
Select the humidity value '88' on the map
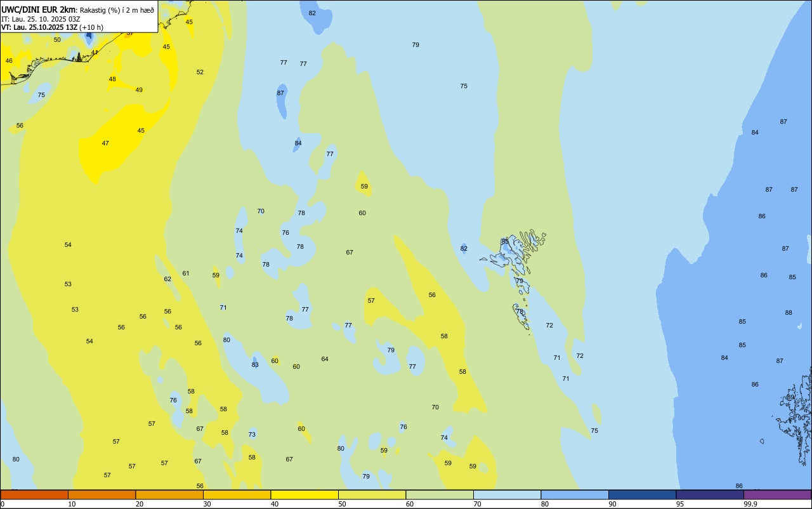tap(789, 313)
